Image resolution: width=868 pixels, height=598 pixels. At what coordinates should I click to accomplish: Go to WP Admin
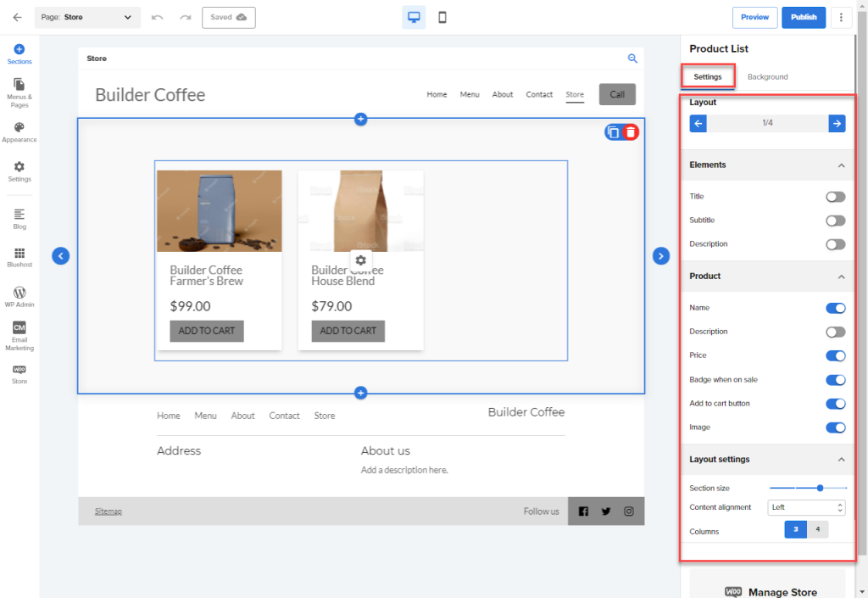click(x=19, y=297)
